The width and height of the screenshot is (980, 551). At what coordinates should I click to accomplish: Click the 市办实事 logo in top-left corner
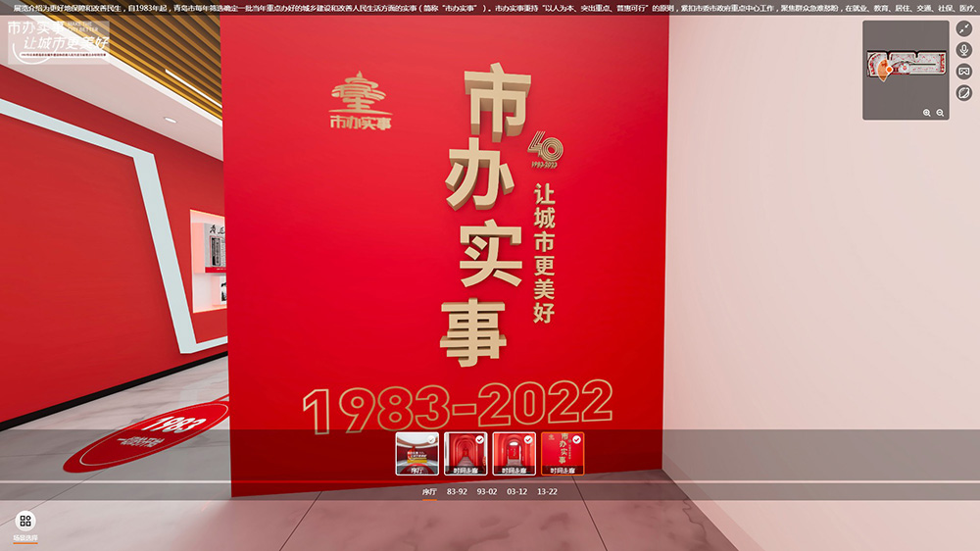coord(59,39)
